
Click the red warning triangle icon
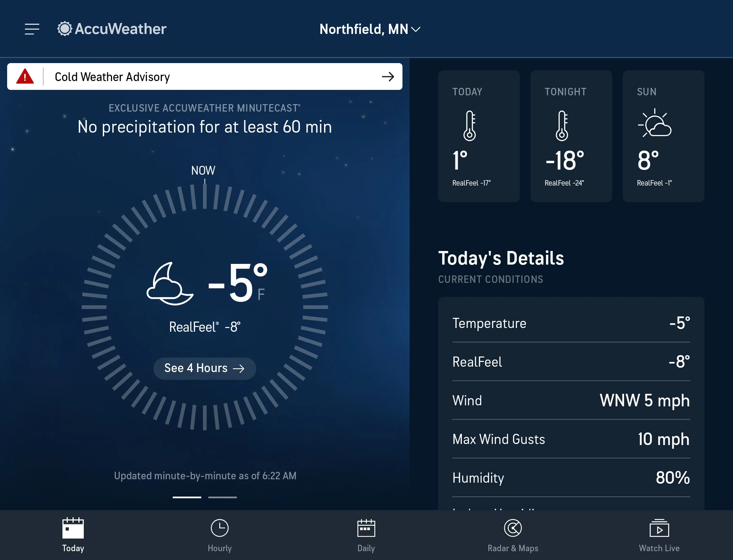(x=25, y=76)
